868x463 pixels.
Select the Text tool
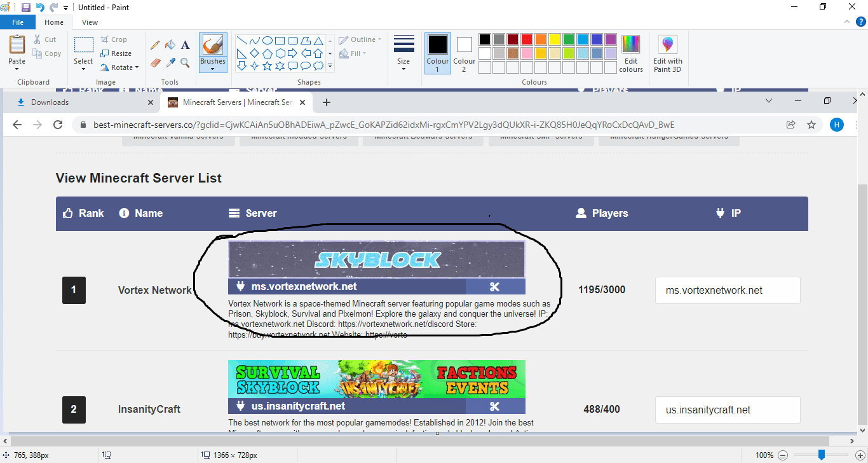coord(185,45)
